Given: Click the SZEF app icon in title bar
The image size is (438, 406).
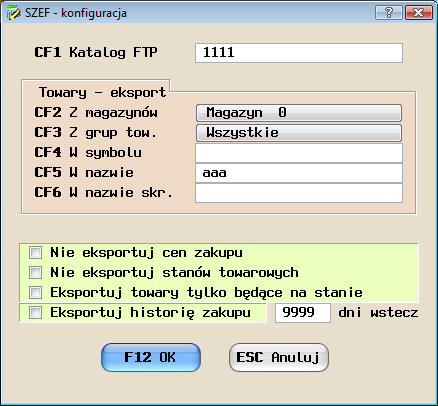Looking at the screenshot, I should point(13,13).
